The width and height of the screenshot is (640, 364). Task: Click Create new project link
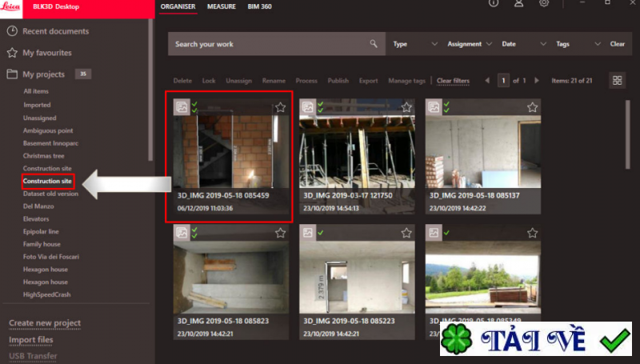click(45, 323)
